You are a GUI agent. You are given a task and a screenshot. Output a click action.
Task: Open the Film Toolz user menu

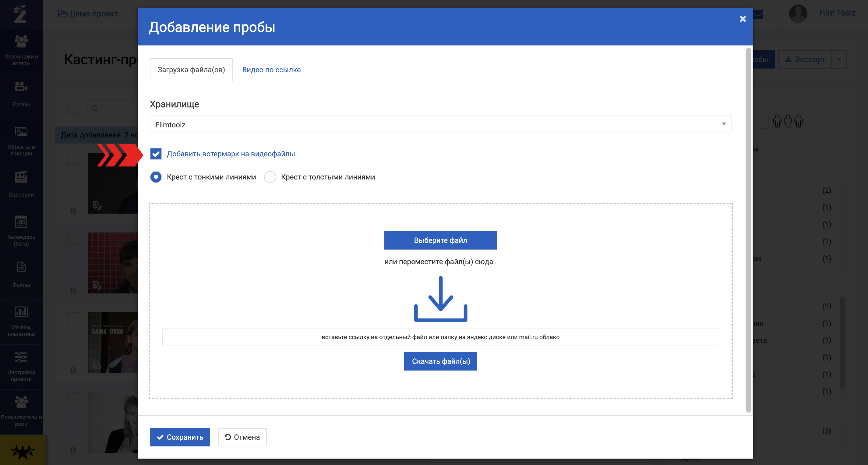[x=837, y=13]
